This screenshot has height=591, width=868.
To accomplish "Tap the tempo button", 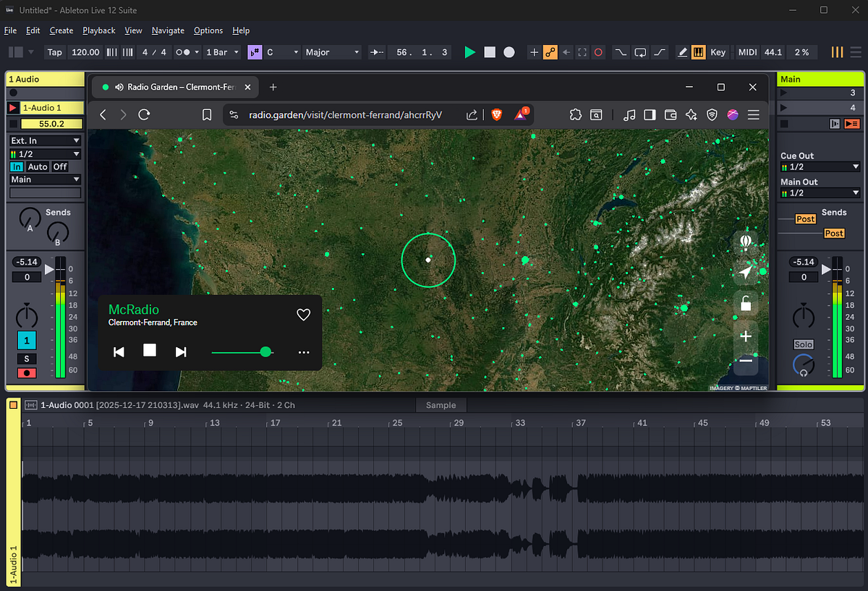I will (55, 52).
